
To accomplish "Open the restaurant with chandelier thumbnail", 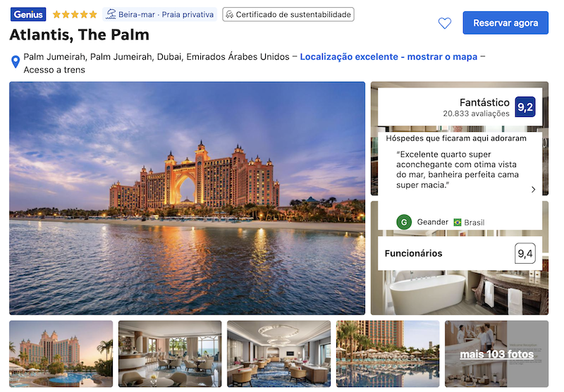I will [x=278, y=353].
